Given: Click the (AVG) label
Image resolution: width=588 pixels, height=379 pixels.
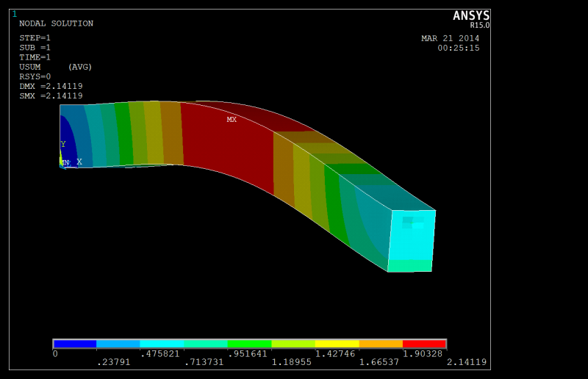Looking at the screenshot, I should point(80,67).
